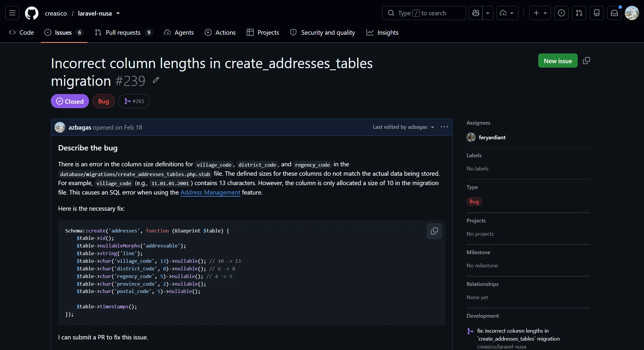Switch to the Code tab

tap(21, 32)
